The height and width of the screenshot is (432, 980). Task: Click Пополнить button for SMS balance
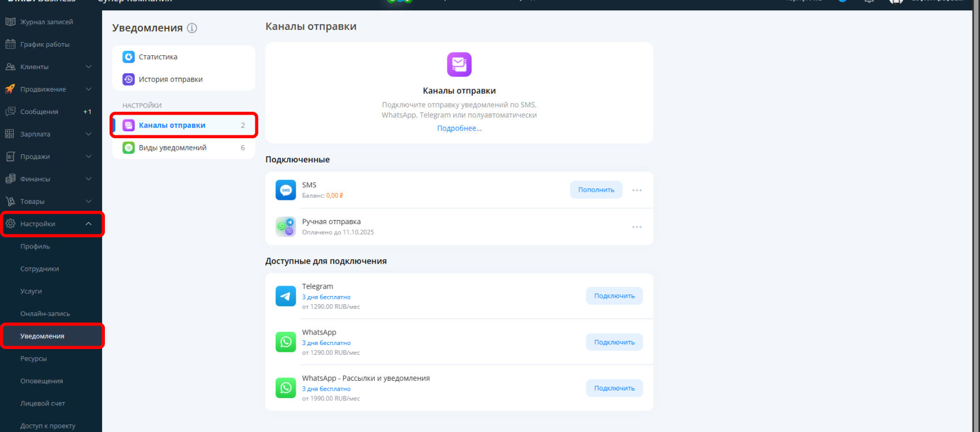click(596, 190)
